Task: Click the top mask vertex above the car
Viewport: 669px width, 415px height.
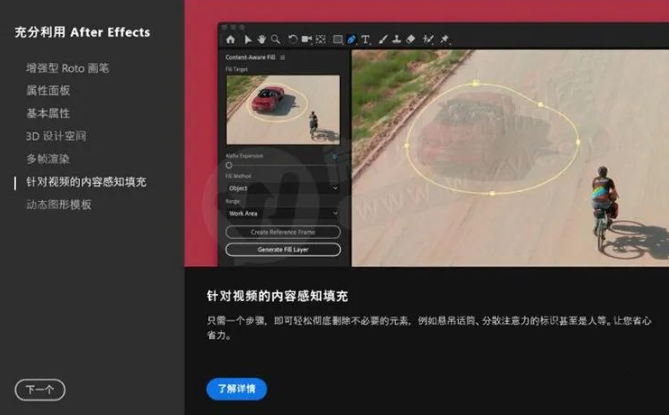Action: tap(476, 83)
